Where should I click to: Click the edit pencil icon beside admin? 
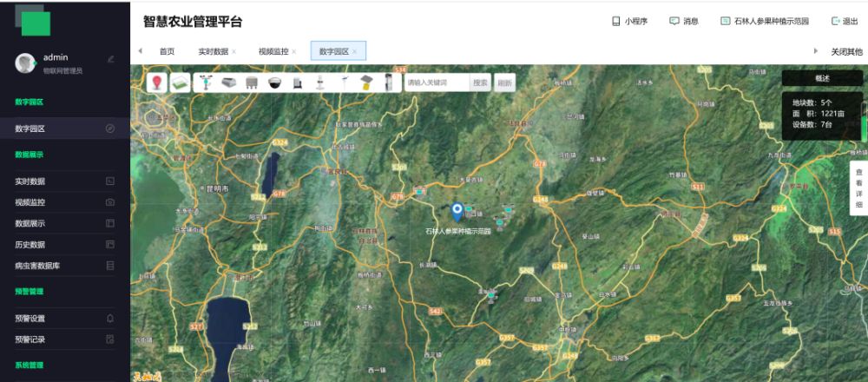(111, 59)
